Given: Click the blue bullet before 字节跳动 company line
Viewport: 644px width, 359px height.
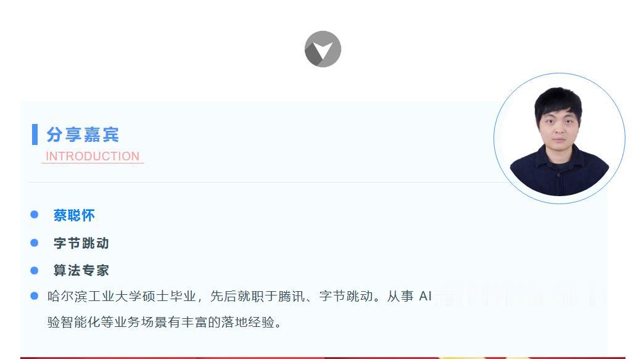Looking at the screenshot, I should (35, 243).
